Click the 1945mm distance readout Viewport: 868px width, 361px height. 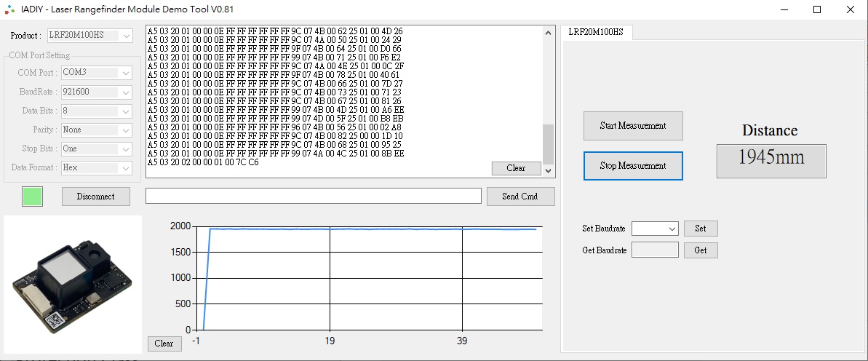click(x=771, y=159)
